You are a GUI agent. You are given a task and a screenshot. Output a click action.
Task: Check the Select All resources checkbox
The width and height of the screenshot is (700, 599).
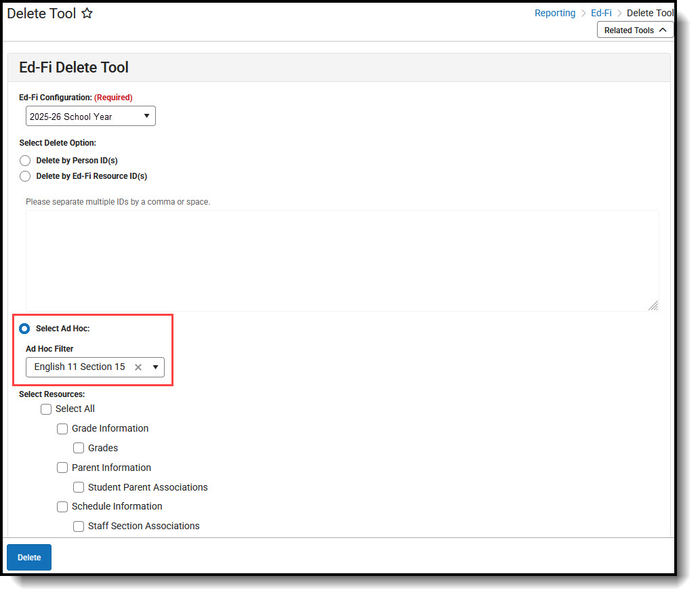(45, 409)
